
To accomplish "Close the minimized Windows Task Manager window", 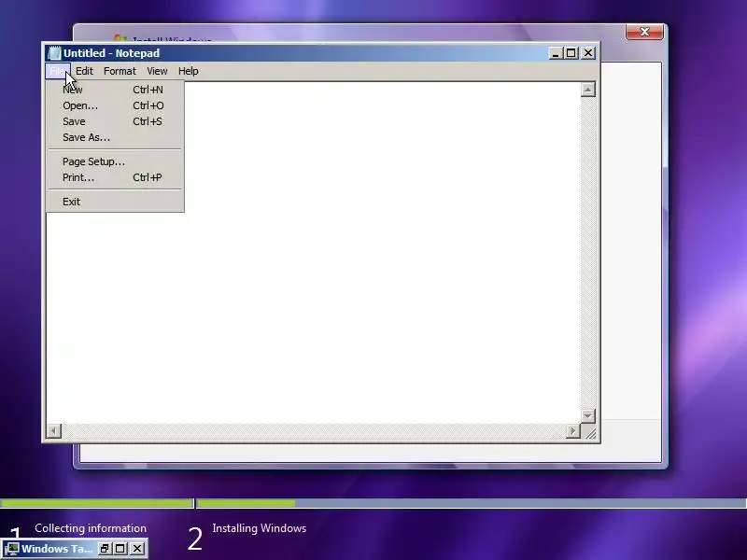I will [x=137, y=549].
